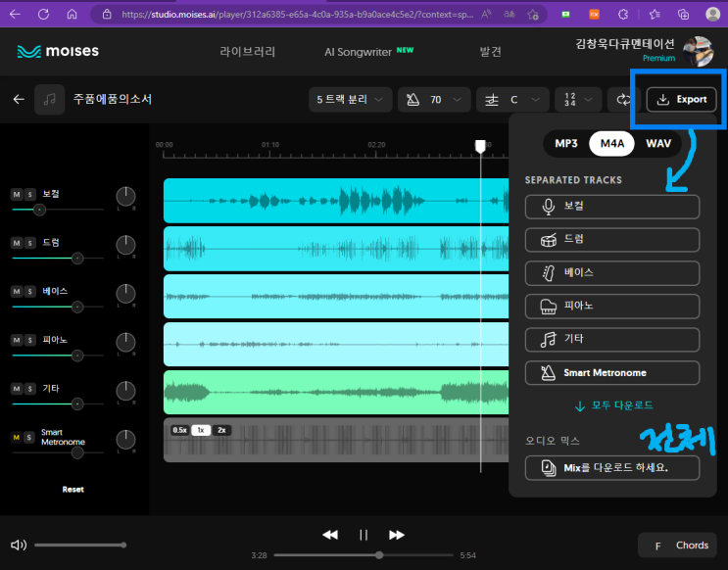Click the Smart Metronome pan knob

(x=125, y=440)
